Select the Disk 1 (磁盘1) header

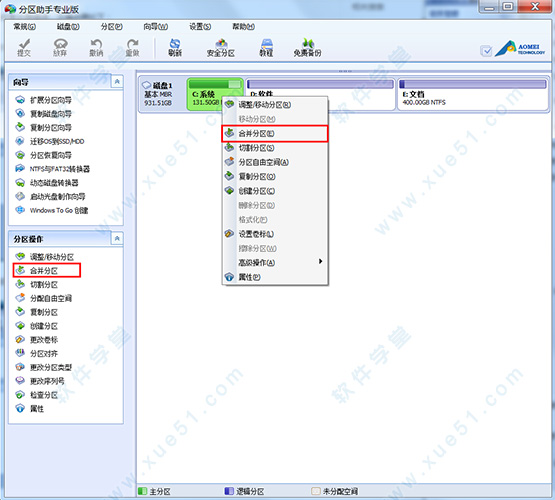click(161, 94)
